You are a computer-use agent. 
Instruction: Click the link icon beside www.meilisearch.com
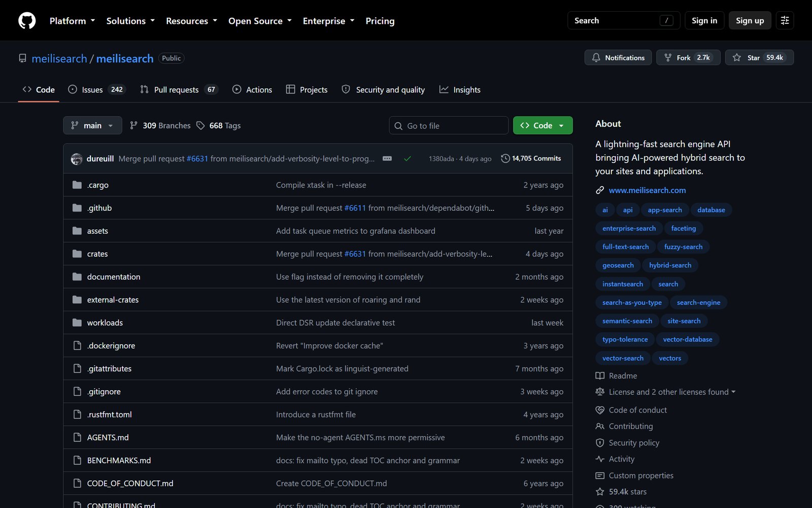click(x=600, y=190)
